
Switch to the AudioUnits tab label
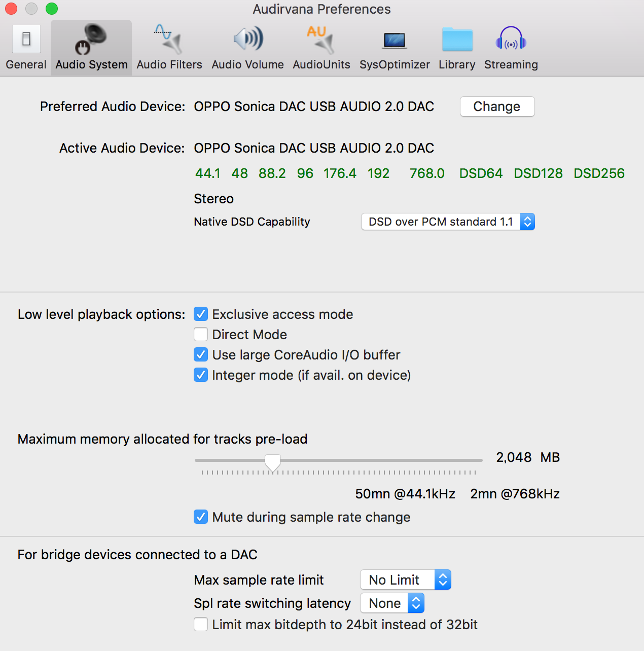click(x=321, y=65)
